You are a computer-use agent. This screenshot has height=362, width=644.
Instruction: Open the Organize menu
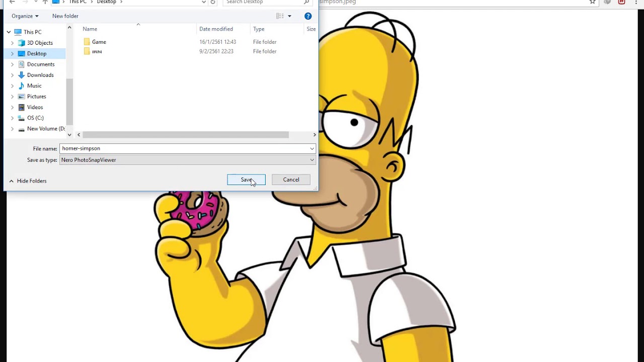click(x=25, y=16)
